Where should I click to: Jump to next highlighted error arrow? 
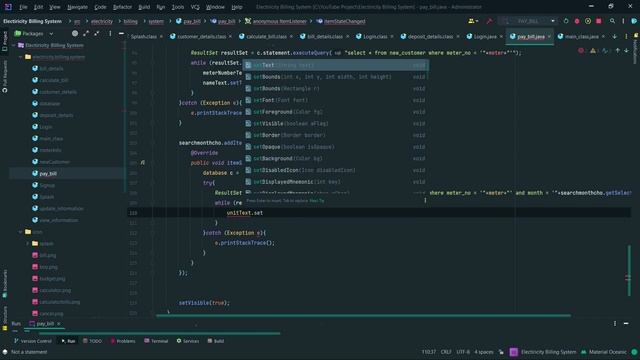(627, 51)
